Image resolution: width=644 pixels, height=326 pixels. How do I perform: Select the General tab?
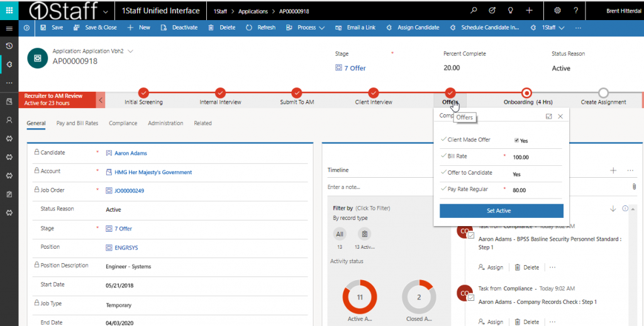[x=36, y=123]
